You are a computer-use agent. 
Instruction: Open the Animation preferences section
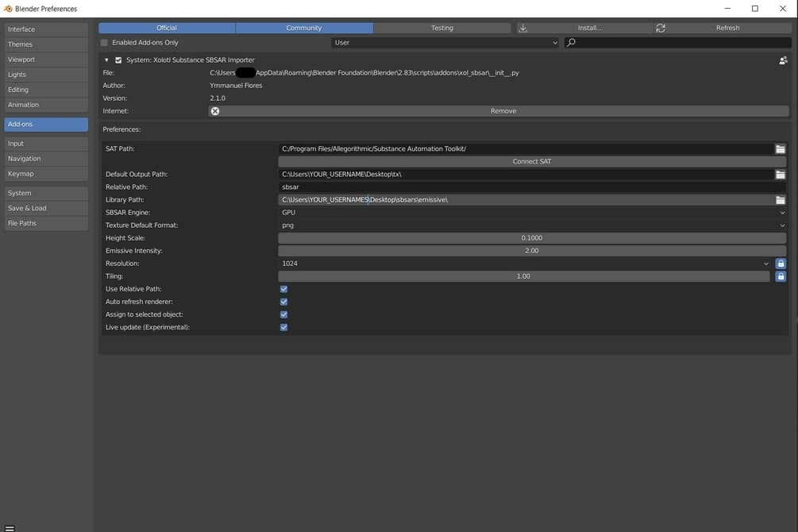pyautogui.click(x=46, y=105)
